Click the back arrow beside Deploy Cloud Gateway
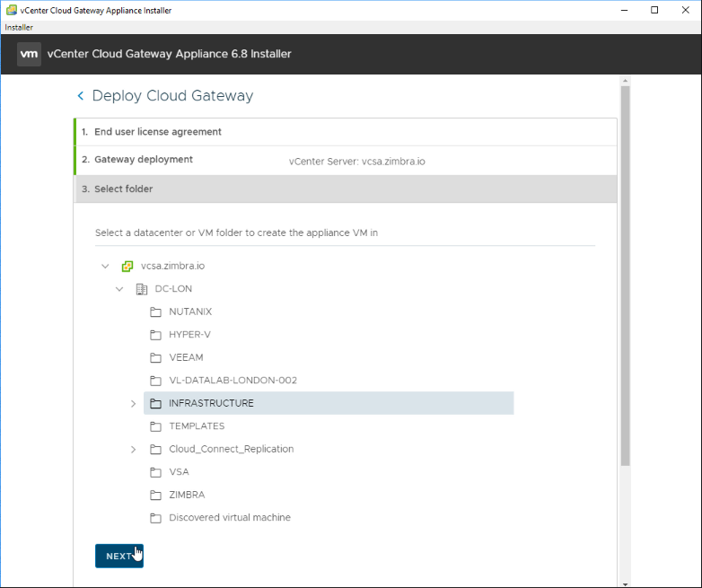702x588 pixels. pyautogui.click(x=81, y=95)
